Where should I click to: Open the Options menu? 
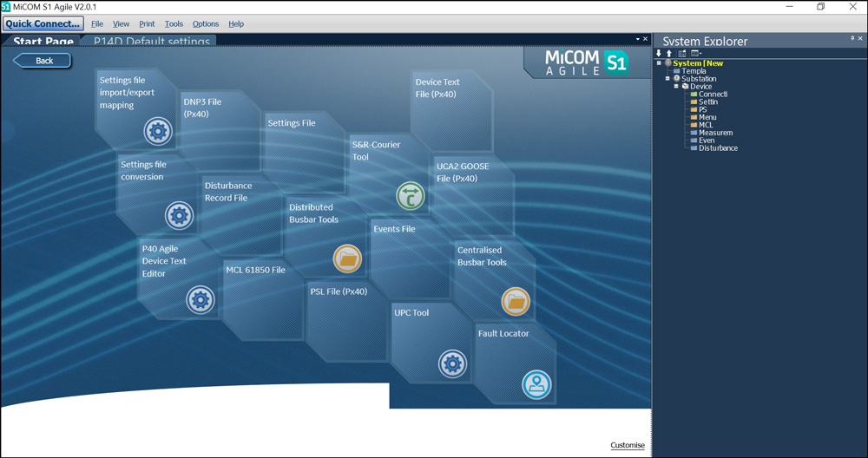click(206, 23)
